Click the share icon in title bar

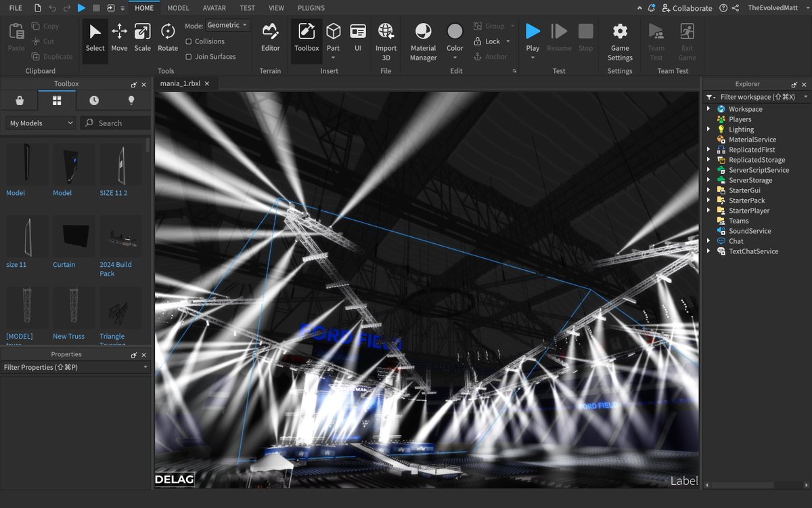tap(736, 7)
